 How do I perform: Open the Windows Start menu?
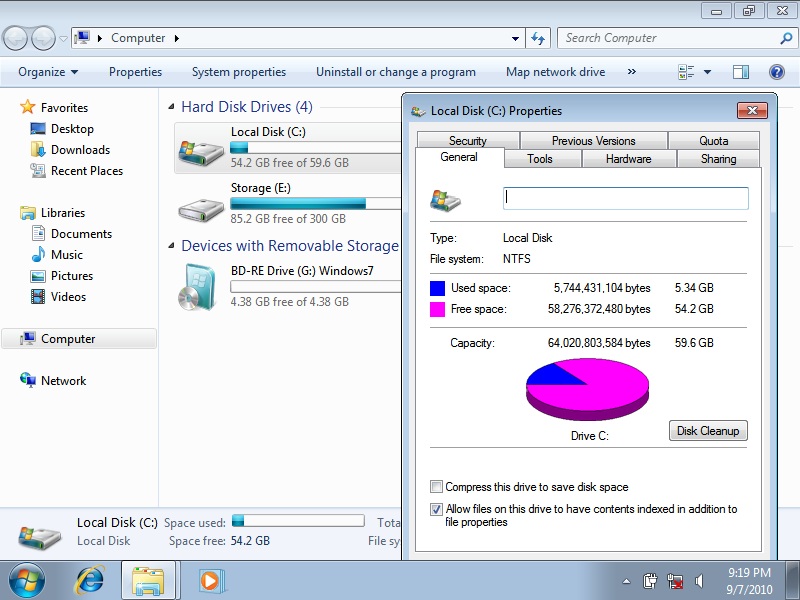[27, 581]
